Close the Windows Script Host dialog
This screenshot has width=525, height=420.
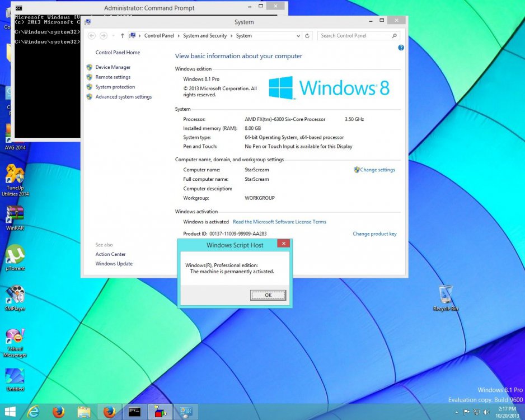click(284, 244)
